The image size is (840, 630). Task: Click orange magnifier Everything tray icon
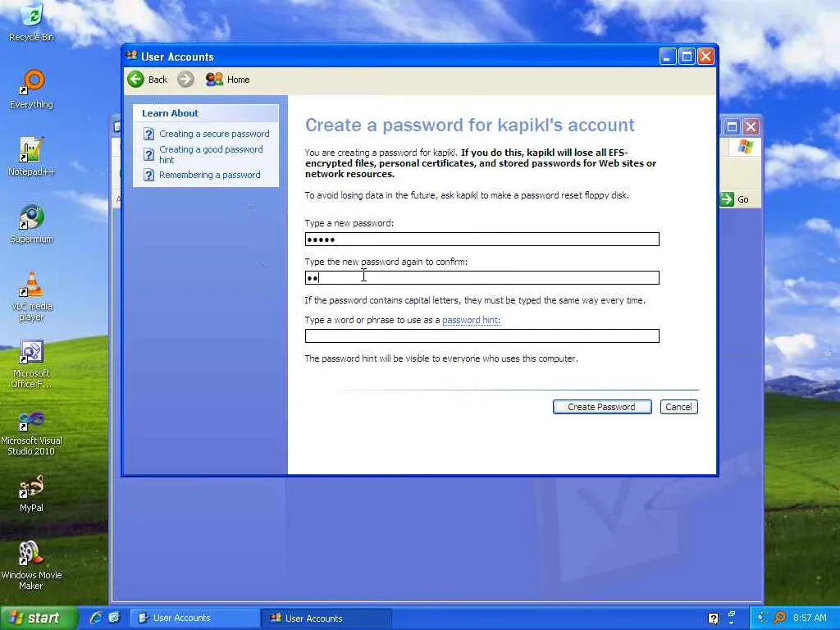779,618
